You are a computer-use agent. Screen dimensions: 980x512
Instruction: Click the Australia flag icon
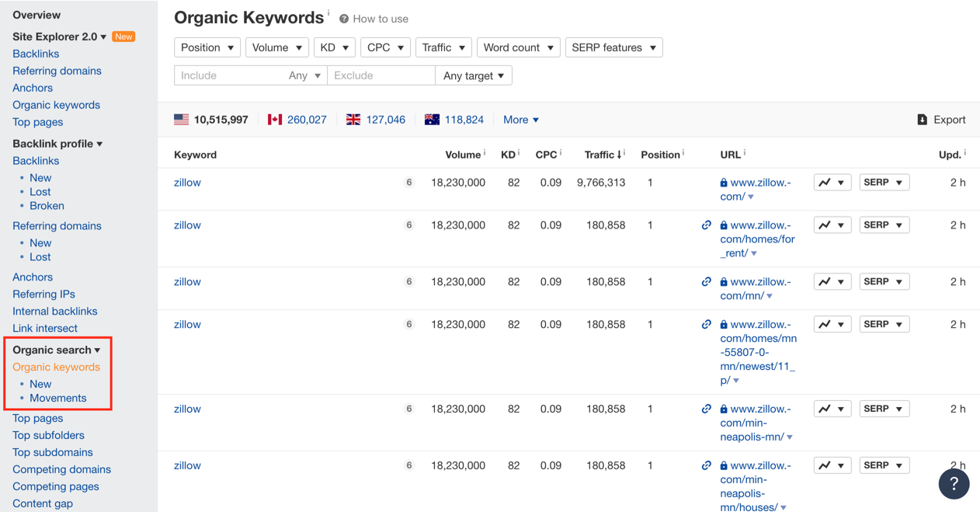click(x=432, y=120)
